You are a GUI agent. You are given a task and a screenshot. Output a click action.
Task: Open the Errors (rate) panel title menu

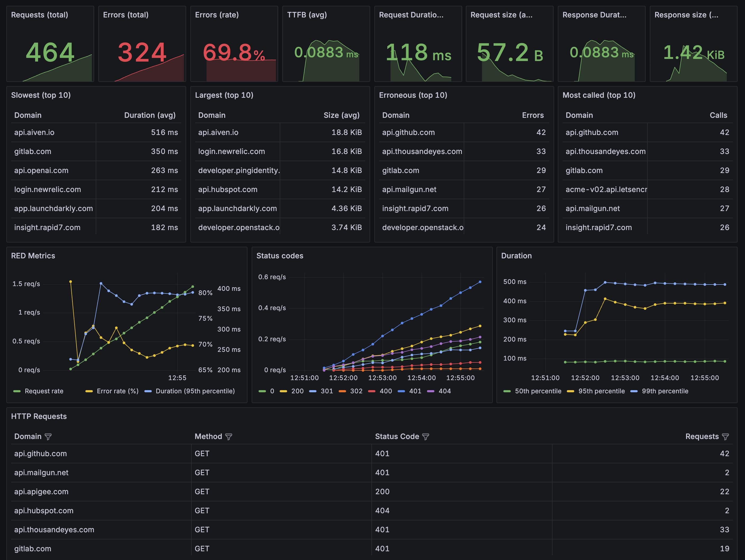click(217, 15)
